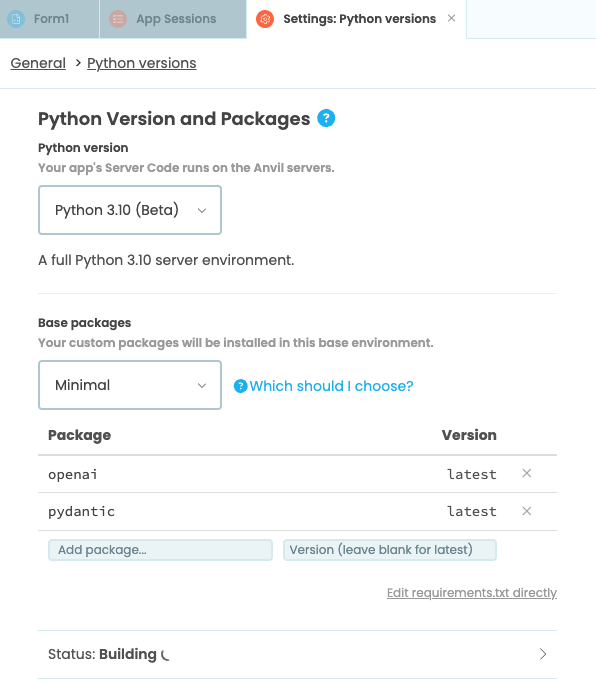Screen dimensions: 596x681
Task: Switch to the App Sessions tab
Action: pos(173,19)
